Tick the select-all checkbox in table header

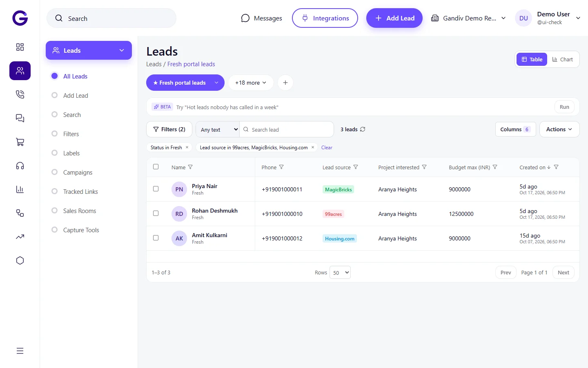point(156,166)
